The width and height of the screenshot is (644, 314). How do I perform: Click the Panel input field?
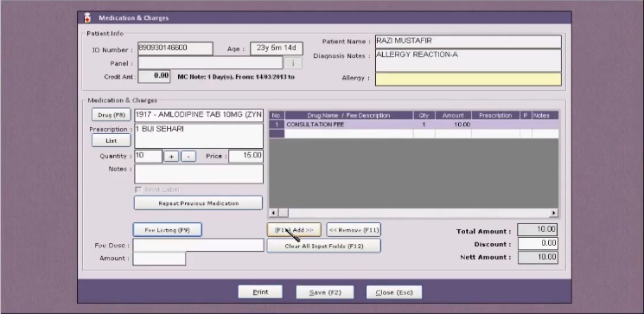210,63
